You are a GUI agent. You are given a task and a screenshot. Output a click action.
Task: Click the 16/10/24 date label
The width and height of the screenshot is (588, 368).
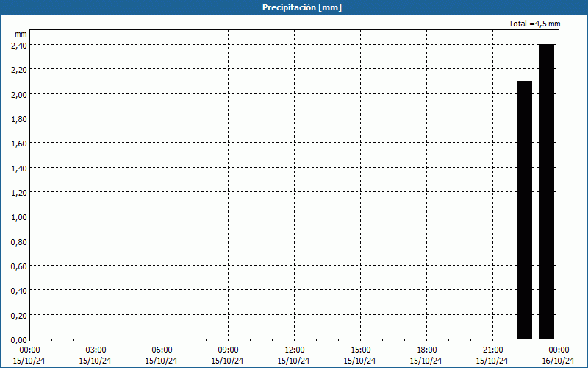[558, 361]
